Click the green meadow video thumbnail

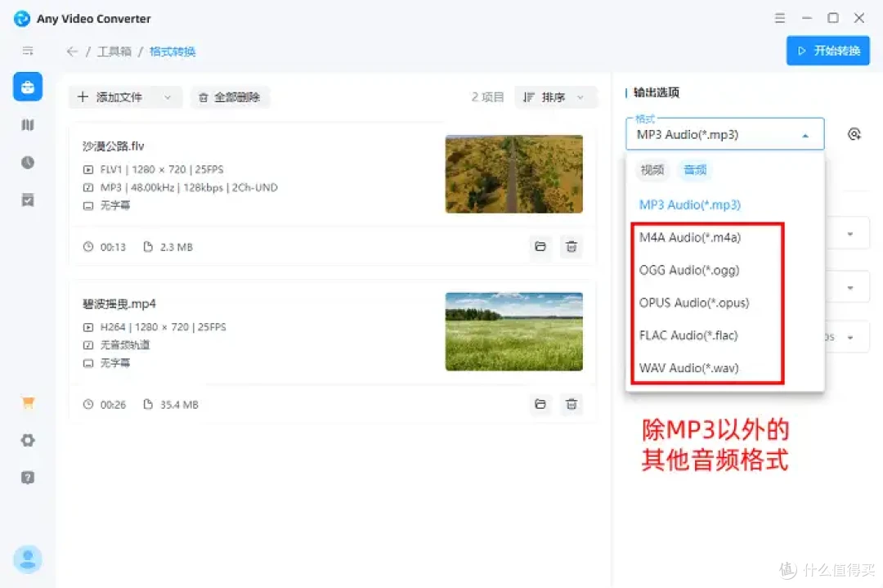pos(513,331)
